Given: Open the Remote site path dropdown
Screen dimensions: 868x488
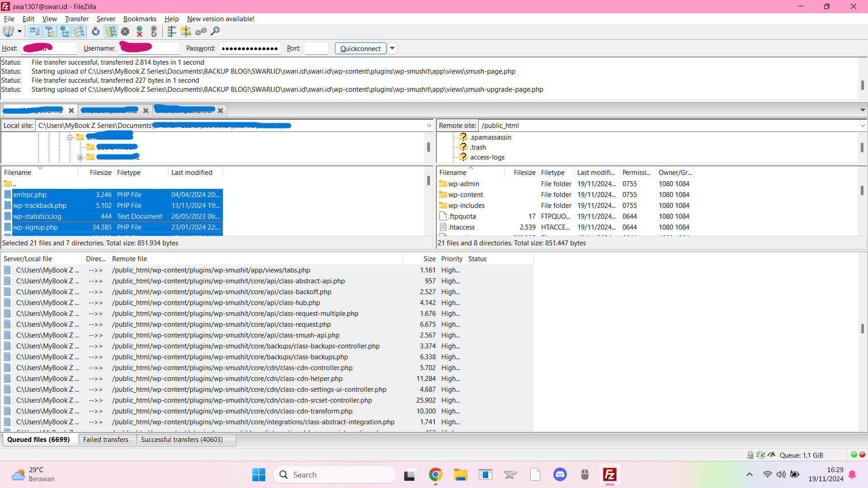Looking at the screenshot, I should (862, 126).
